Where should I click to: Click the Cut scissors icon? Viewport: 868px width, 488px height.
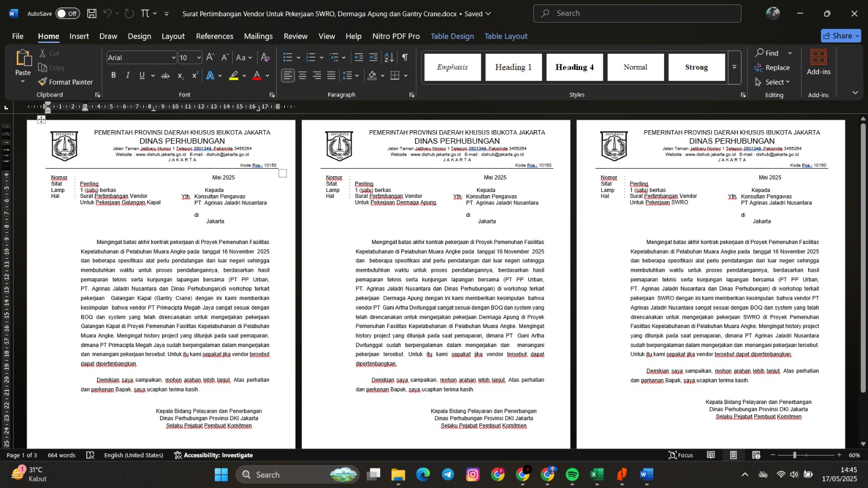(x=43, y=53)
